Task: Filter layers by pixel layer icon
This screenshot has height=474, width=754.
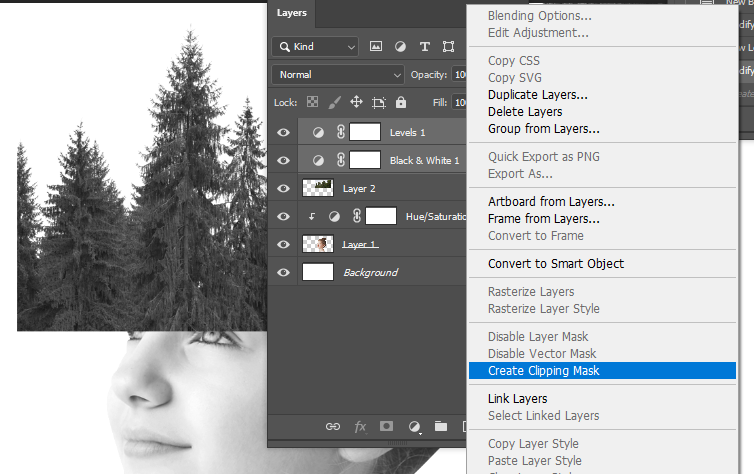Action: coord(376,46)
